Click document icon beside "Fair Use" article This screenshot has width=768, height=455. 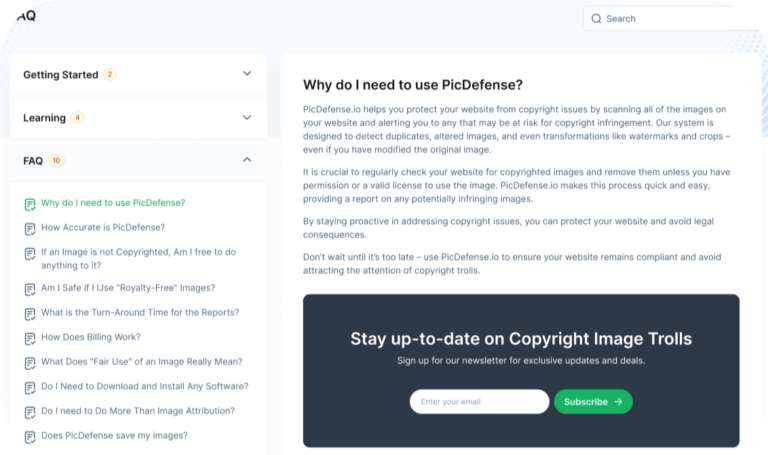pyautogui.click(x=30, y=362)
